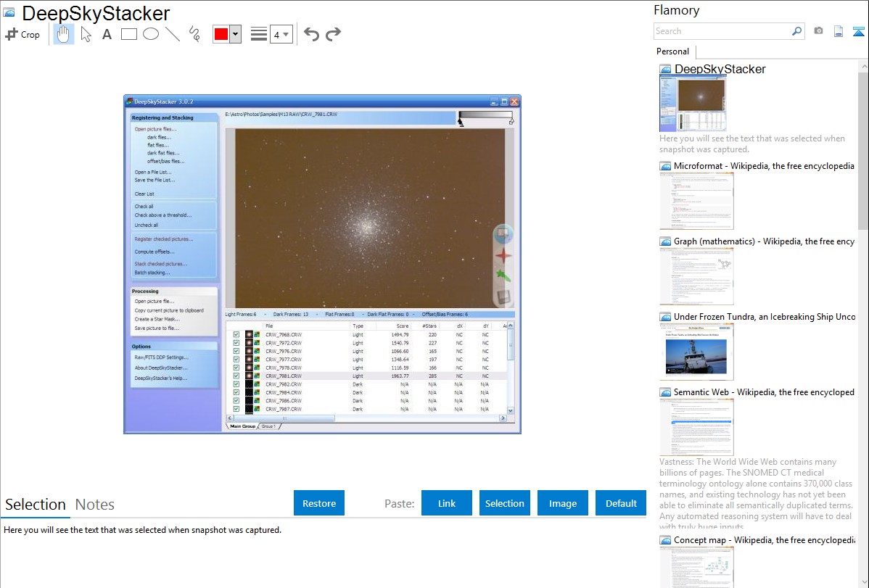The width and height of the screenshot is (869, 588).
Task: Select the Main Group tab
Action: click(243, 426)
